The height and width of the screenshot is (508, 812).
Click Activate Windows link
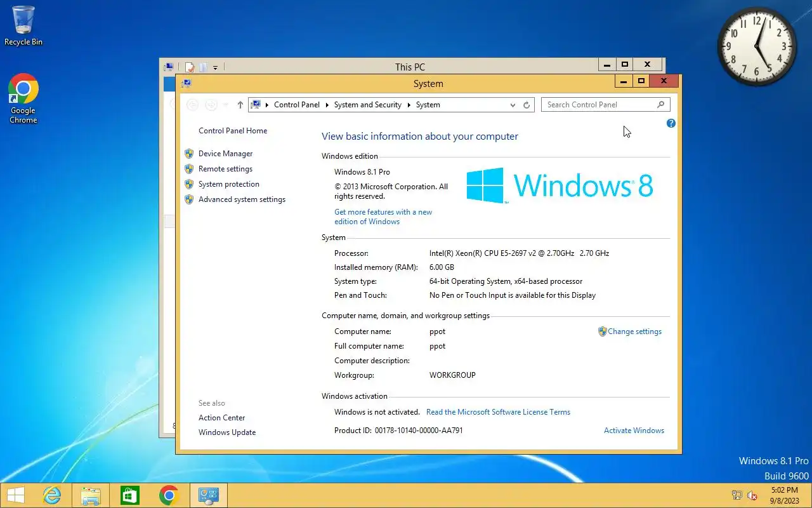(x=634, y=431)
